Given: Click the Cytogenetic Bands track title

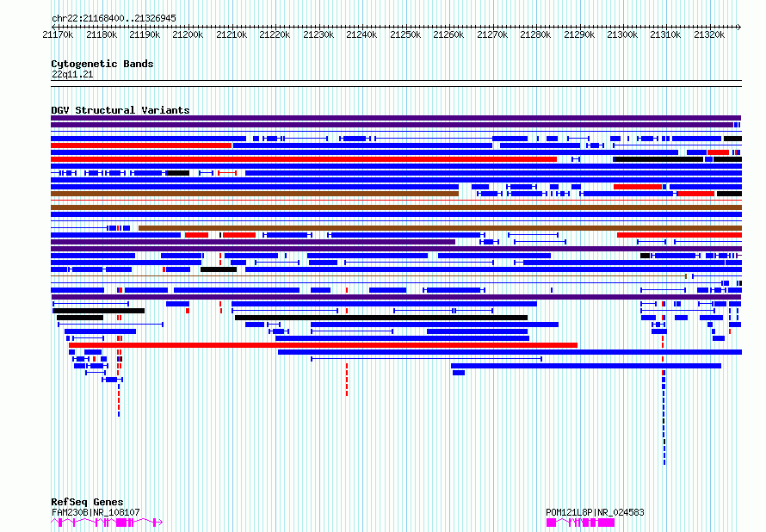Looking at the screenshot, I should point(102,64).
